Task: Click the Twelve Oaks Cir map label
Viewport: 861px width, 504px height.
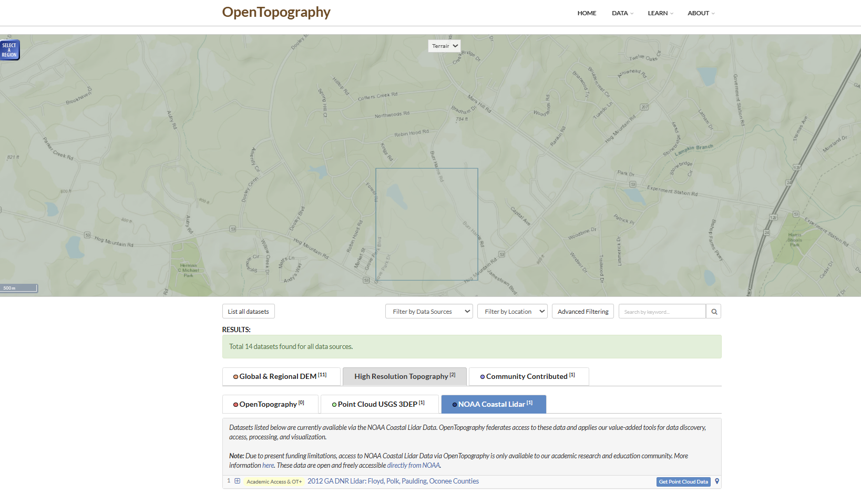Action: point(645,57)
